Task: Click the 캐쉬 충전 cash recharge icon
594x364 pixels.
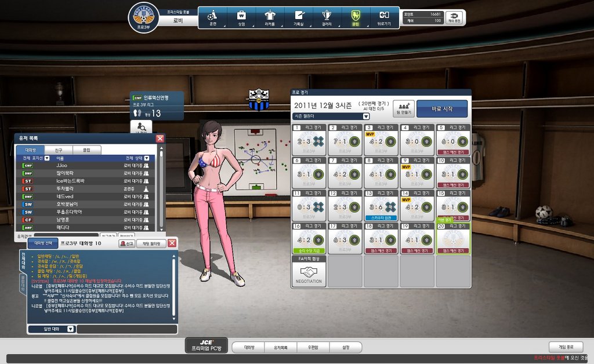Action: [456, 17]
